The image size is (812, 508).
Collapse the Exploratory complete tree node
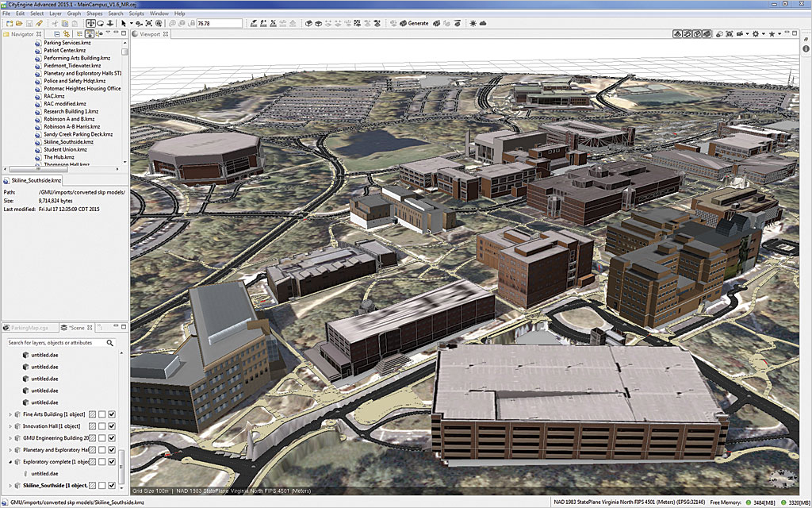(x=10, y=461)
